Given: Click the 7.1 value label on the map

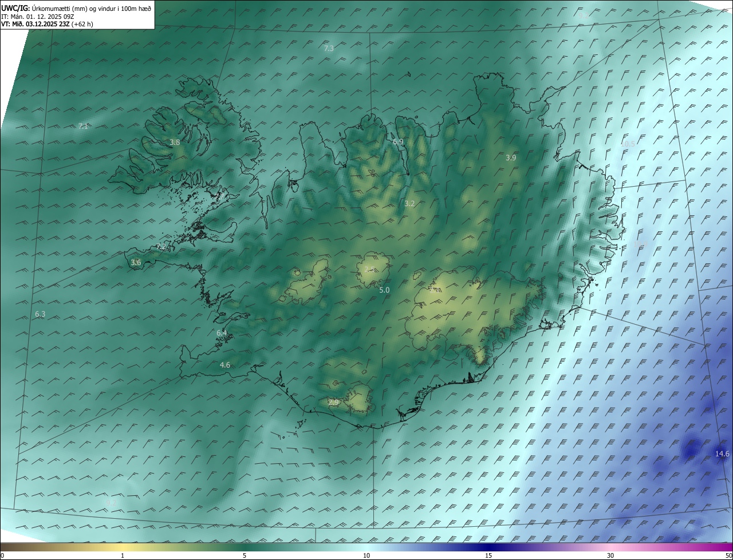Looking at the screenshot, I should (x=83, y=126).
